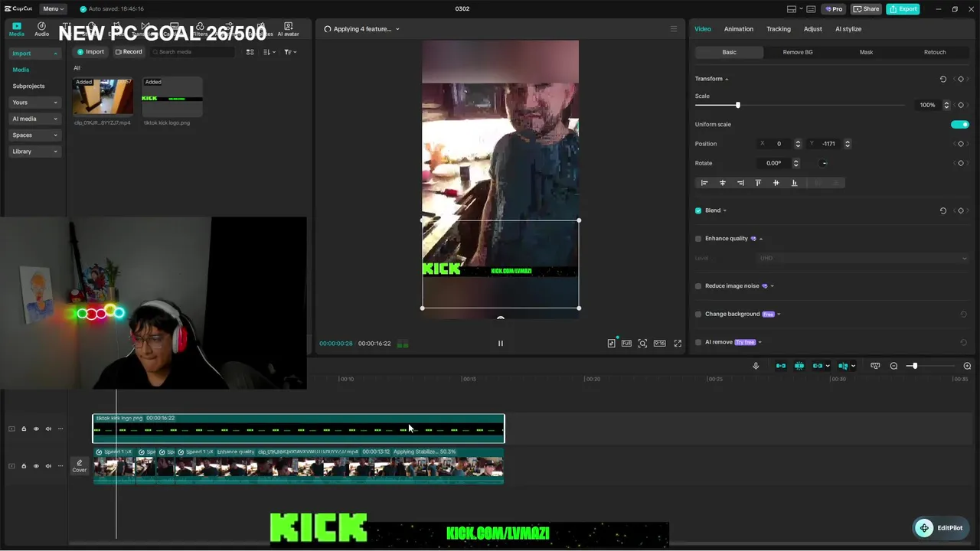Switch media view to grid layout icon
Viewport: 980px width, 551px height.
[250, 52]
